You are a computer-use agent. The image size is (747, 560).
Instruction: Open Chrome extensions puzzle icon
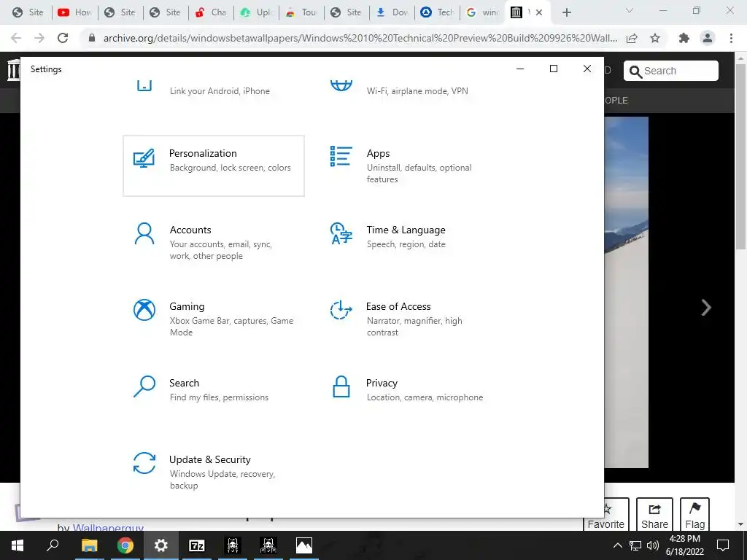pos(684,38)
